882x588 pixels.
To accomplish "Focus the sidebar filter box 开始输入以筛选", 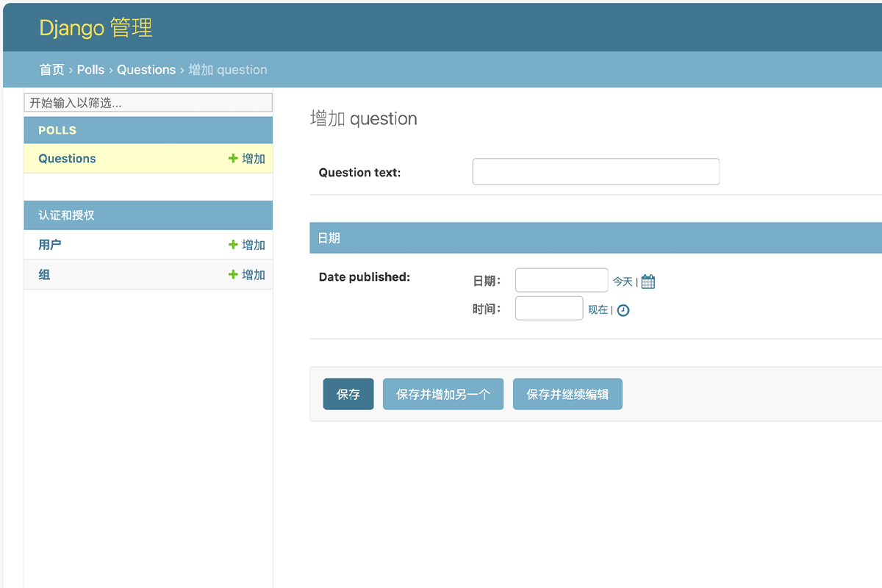I will (x=148, y=103).
